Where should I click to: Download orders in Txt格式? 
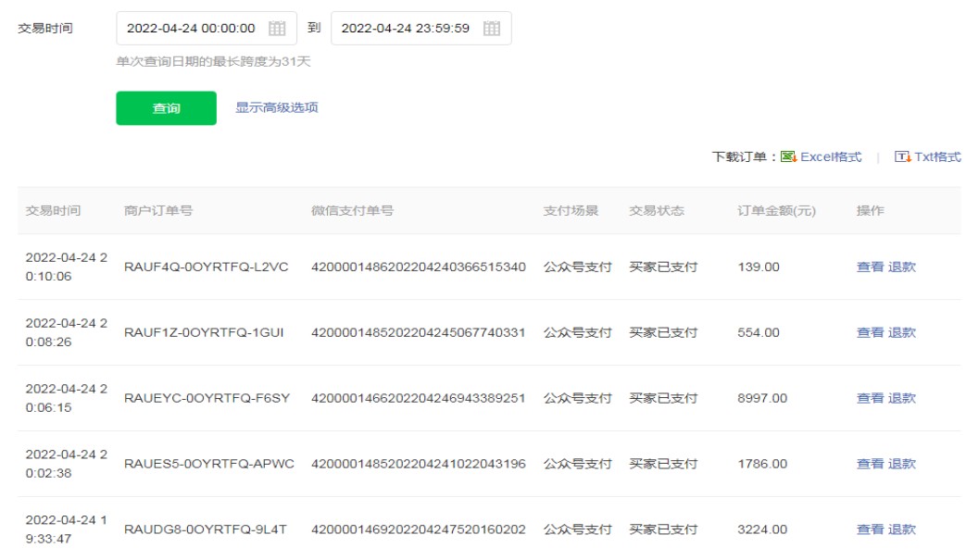click(937, 157)
